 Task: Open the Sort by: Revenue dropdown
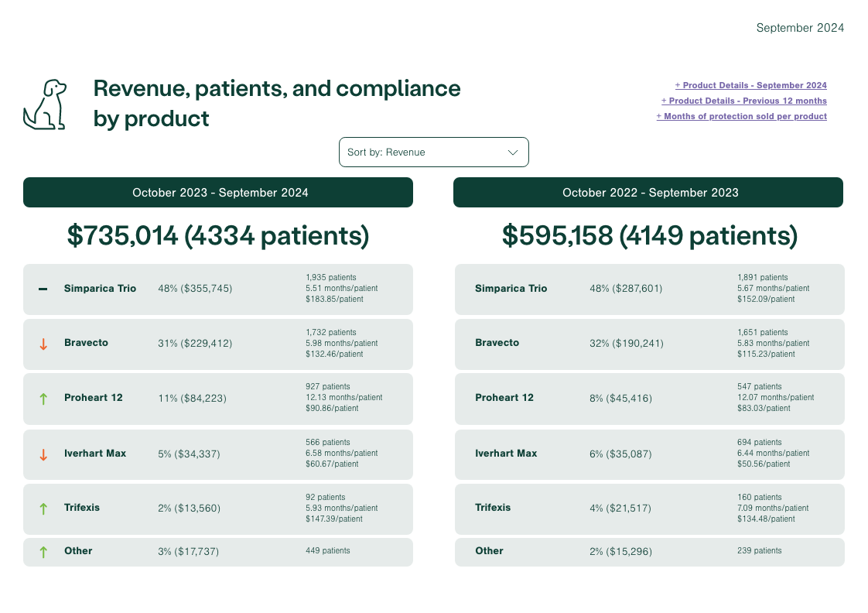click(433, 152)
